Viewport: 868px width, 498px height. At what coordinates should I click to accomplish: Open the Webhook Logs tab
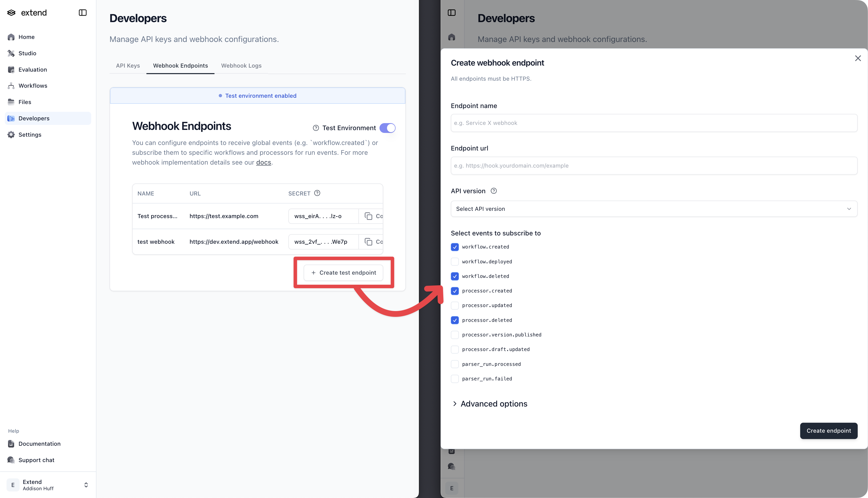point(241,66)
